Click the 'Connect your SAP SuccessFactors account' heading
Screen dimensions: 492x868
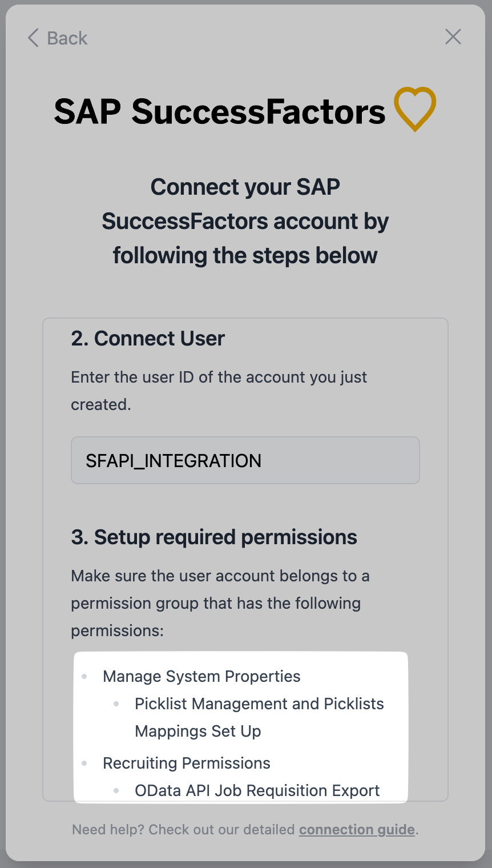245,221
